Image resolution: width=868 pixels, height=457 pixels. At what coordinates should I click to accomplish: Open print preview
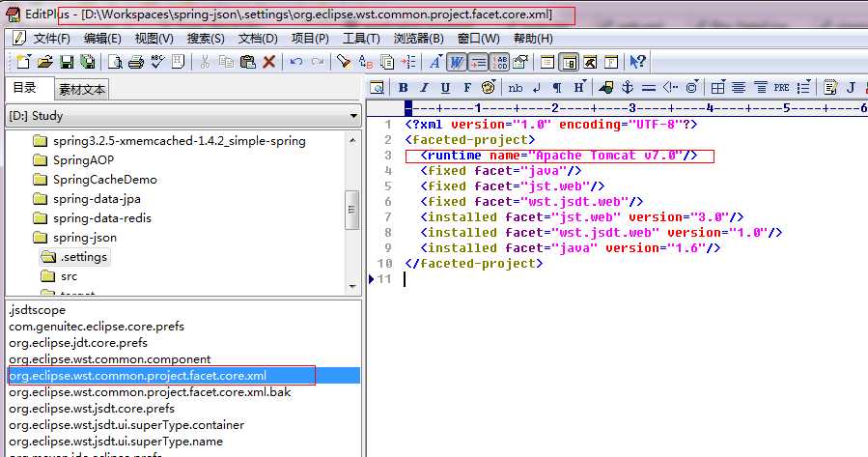[x=115, y=62]
